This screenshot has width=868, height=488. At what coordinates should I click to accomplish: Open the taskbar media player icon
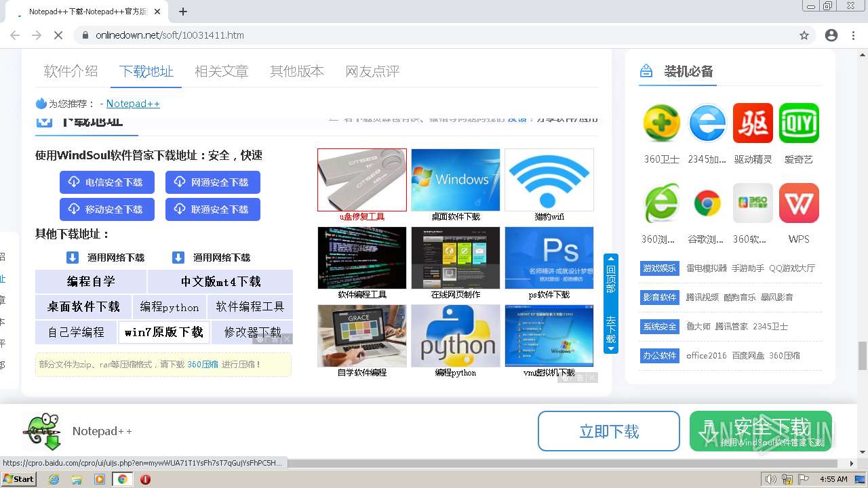100,479
